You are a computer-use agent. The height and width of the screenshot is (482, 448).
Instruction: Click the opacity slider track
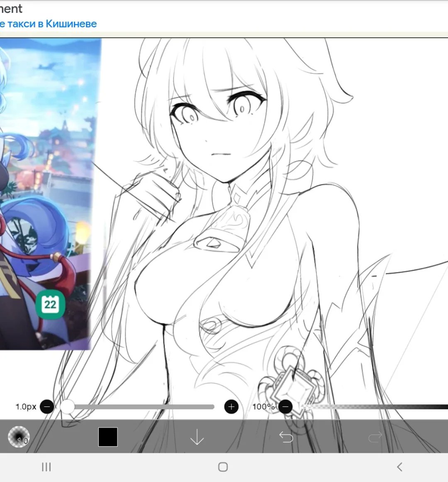coord(374,407)
